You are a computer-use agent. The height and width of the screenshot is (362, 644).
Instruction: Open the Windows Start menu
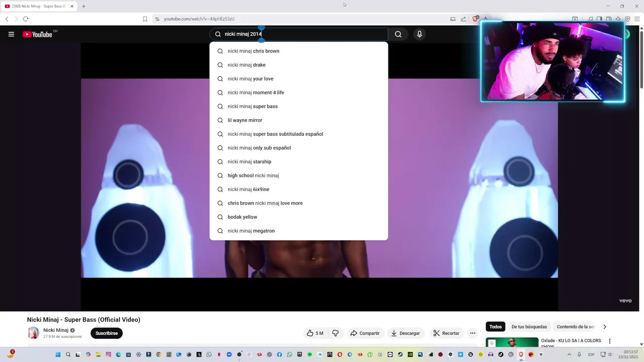coord(58,354)
